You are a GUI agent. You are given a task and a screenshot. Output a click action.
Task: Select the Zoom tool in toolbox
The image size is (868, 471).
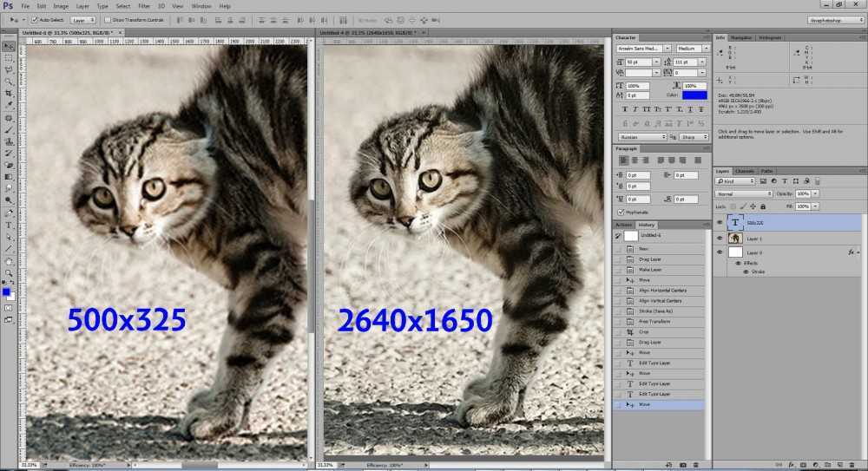(x=8, y=272)
